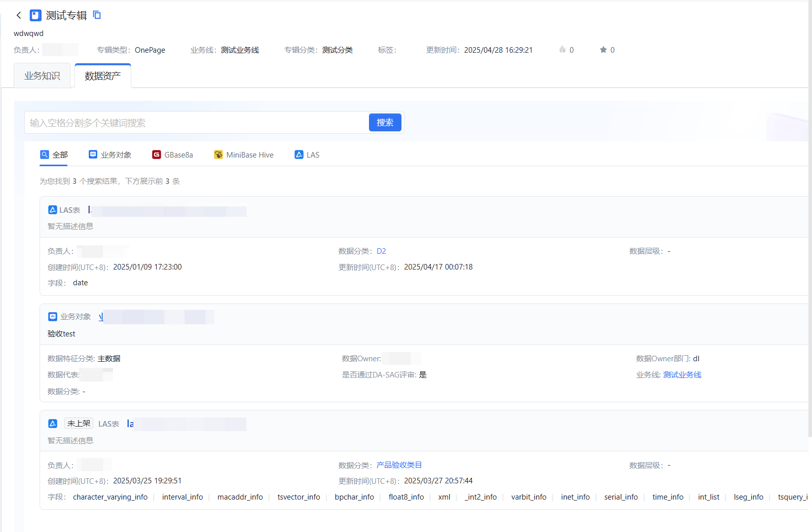Click LAS icon in third result card

click(53, 424)
